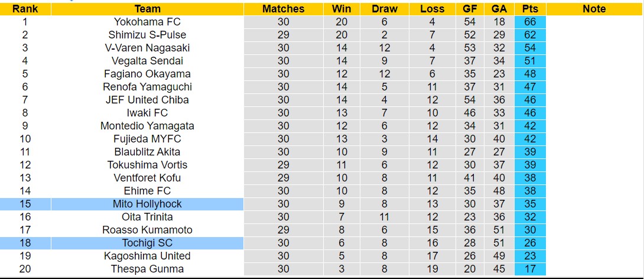
Task: Click the Yokohama FC team name
Action: [x=147, y=22]
